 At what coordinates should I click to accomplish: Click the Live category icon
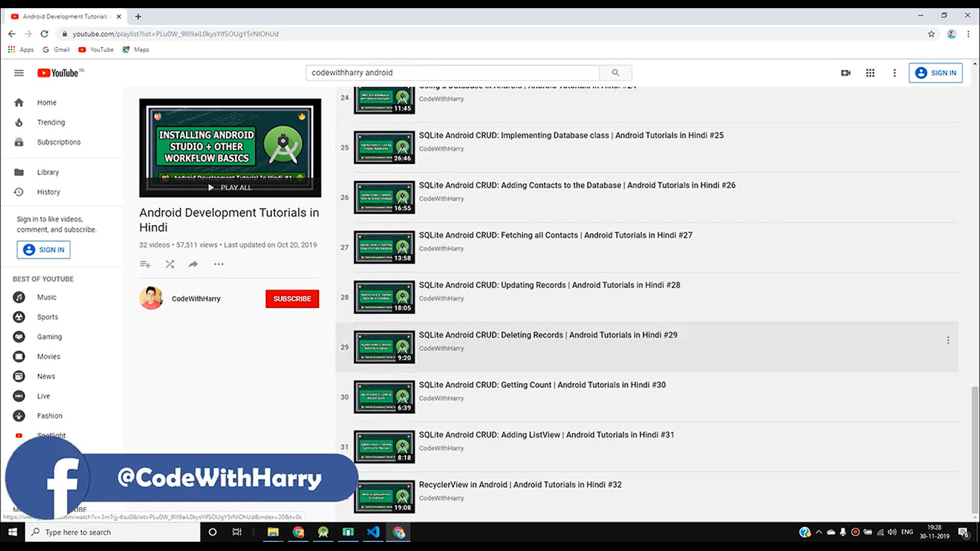coord(19,396)
